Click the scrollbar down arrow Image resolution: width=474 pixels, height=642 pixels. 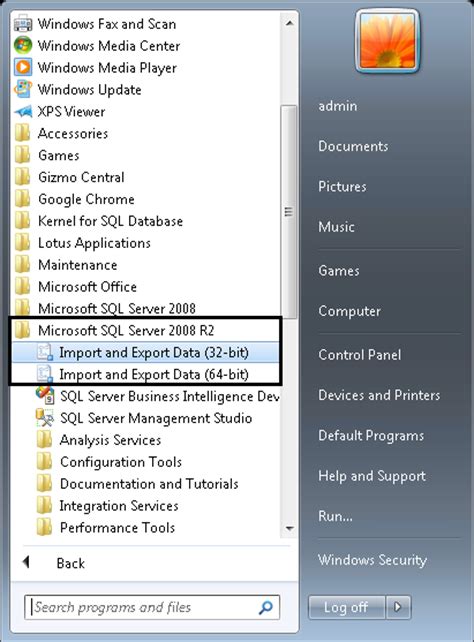point(289,529)
